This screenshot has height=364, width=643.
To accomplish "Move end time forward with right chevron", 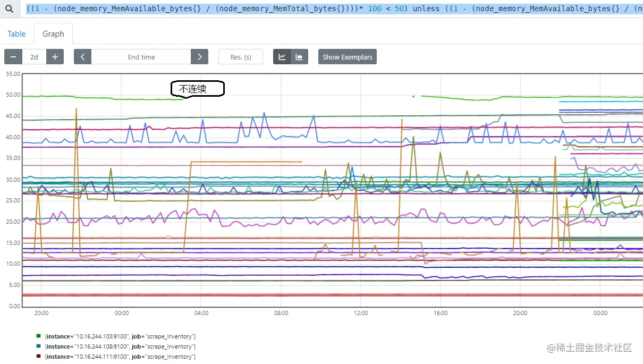I will [199, 57].
